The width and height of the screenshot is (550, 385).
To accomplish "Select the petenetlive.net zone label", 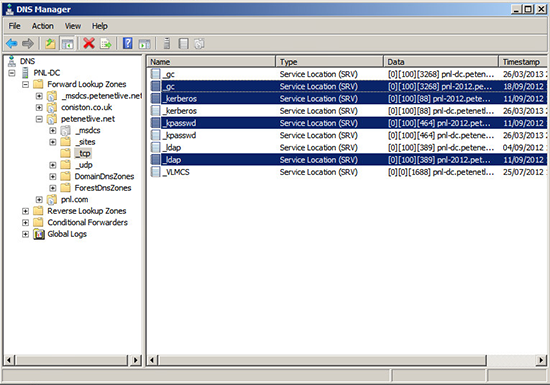I will tap(88, 119).
